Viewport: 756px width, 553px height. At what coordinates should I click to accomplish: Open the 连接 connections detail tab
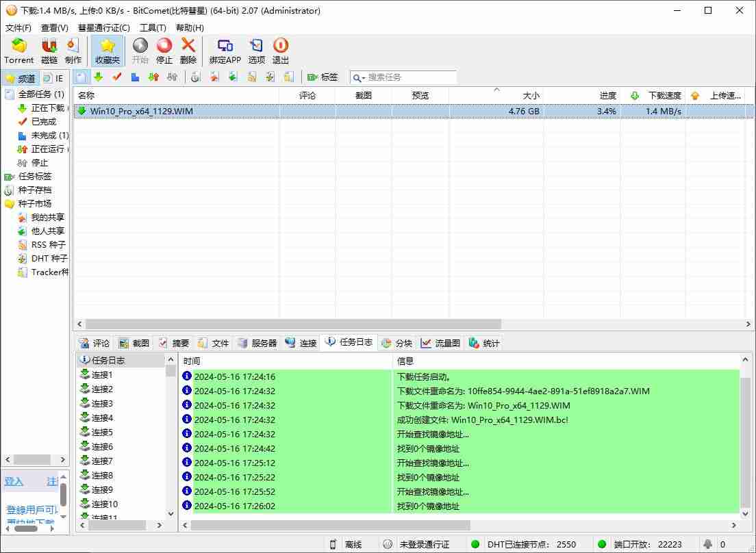coord(301,343)
